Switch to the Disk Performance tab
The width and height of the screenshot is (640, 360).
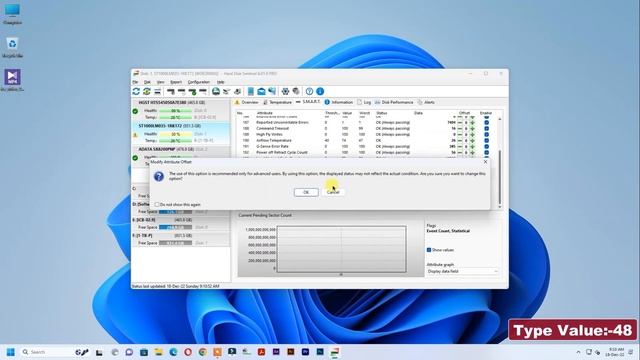pos(394,102)
